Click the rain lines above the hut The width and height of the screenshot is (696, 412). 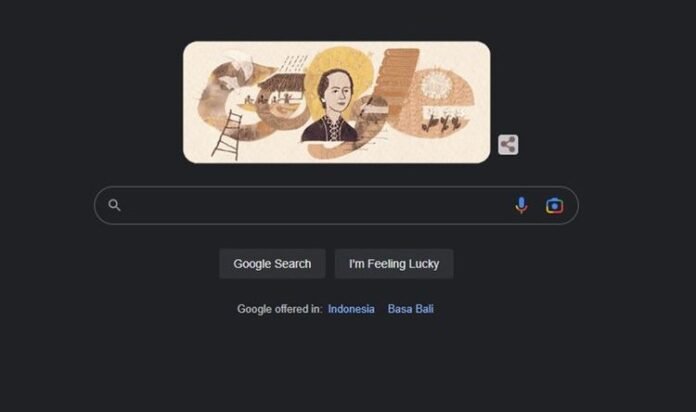click(293, 63)
